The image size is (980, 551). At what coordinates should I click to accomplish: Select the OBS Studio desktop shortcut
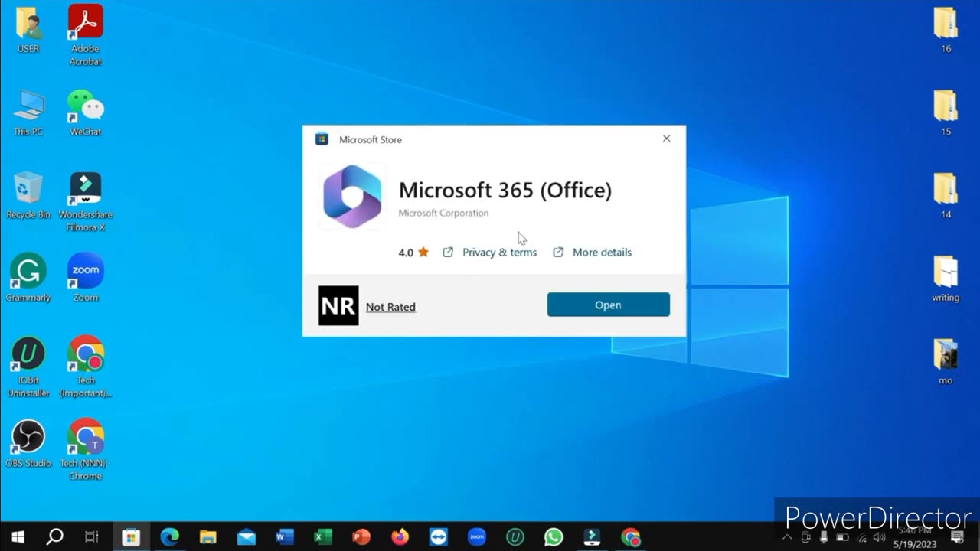(x=28, y=444)
